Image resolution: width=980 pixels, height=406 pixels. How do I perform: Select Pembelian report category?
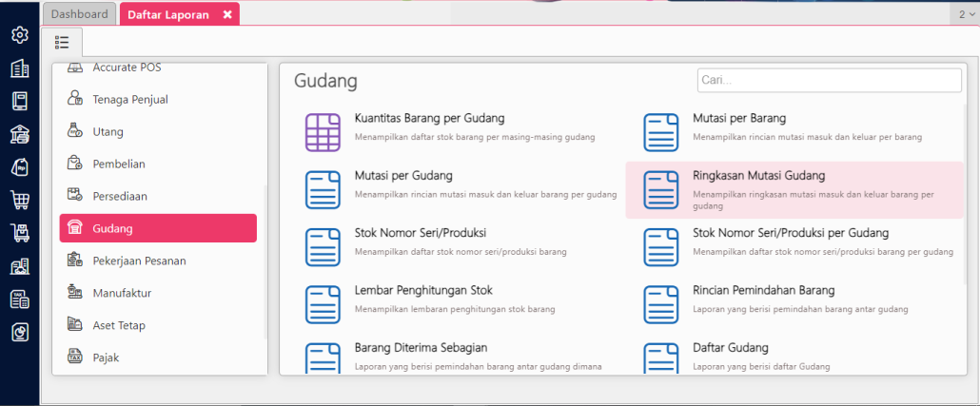[119, 164]
